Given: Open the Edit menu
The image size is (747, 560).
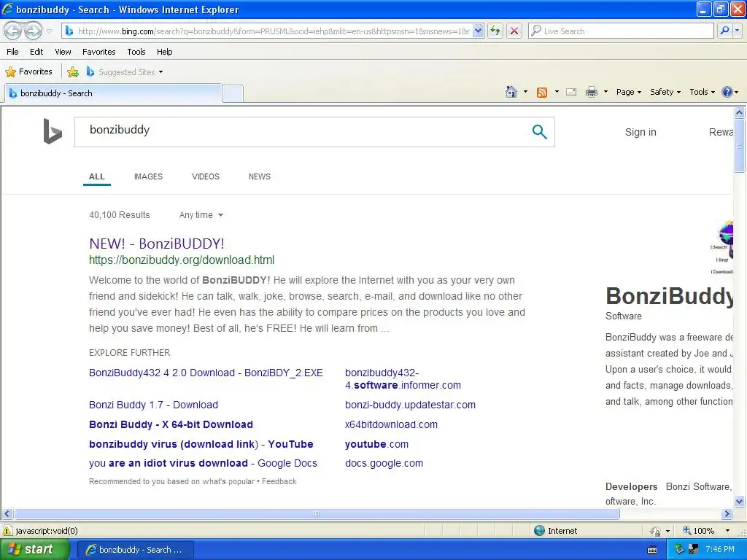Looking at the screenshot, I should coord(36,52).
